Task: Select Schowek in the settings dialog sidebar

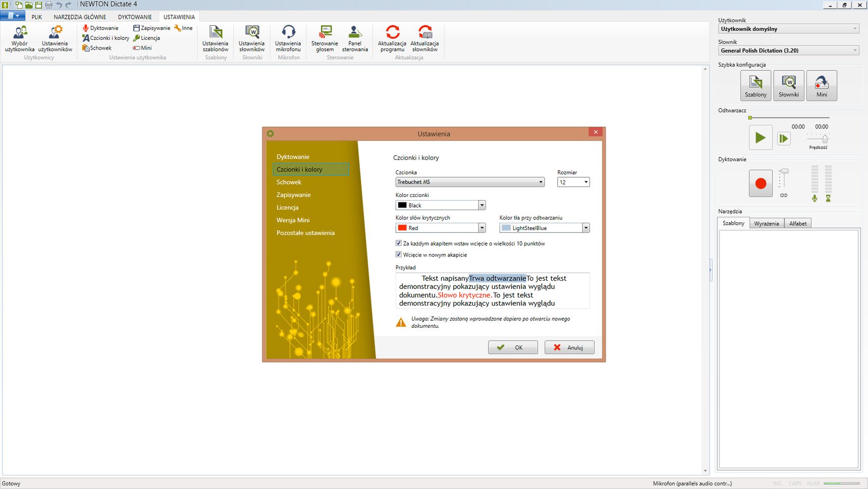Action: pos(289,182)
